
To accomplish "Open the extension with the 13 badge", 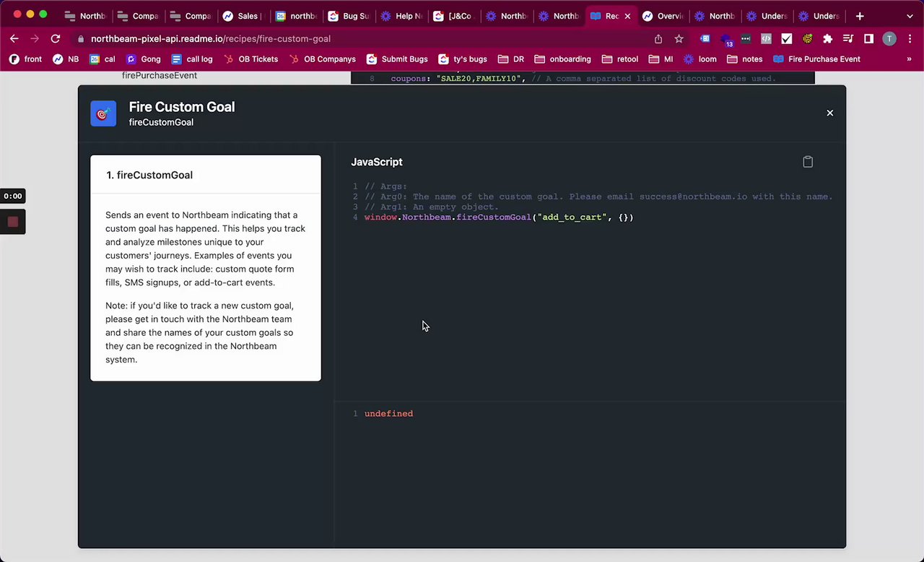I will [726, 39].
